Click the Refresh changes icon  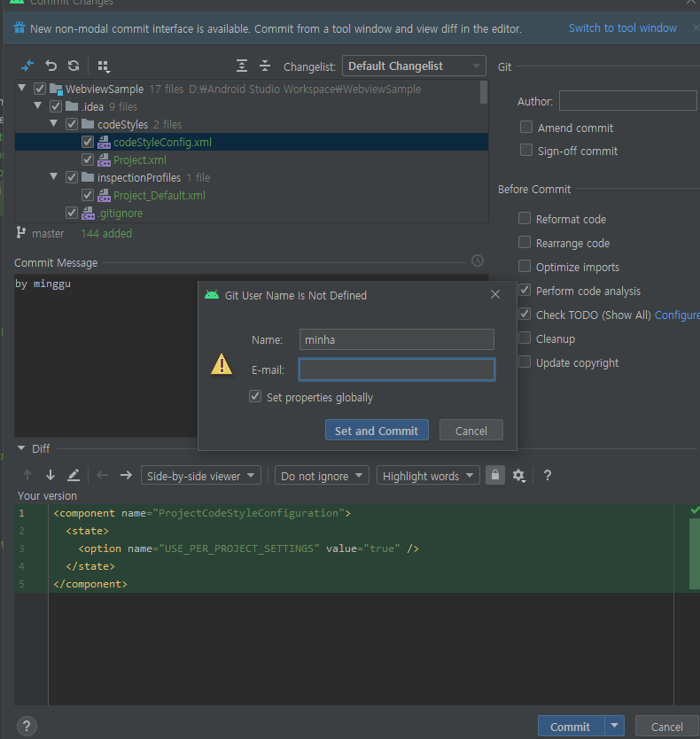coord(74,66)
